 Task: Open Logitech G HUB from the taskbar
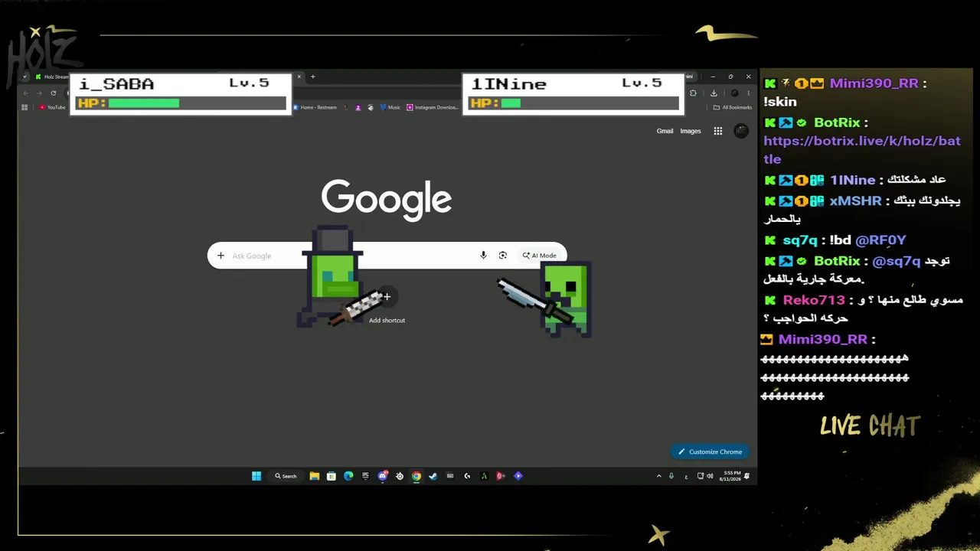coord(467,476)
